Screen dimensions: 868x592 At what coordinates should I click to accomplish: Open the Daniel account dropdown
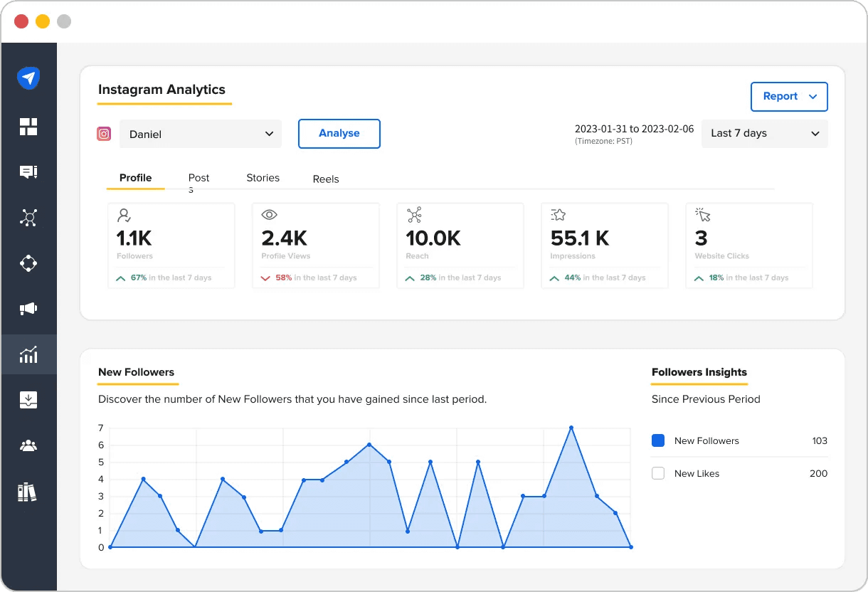200,133
